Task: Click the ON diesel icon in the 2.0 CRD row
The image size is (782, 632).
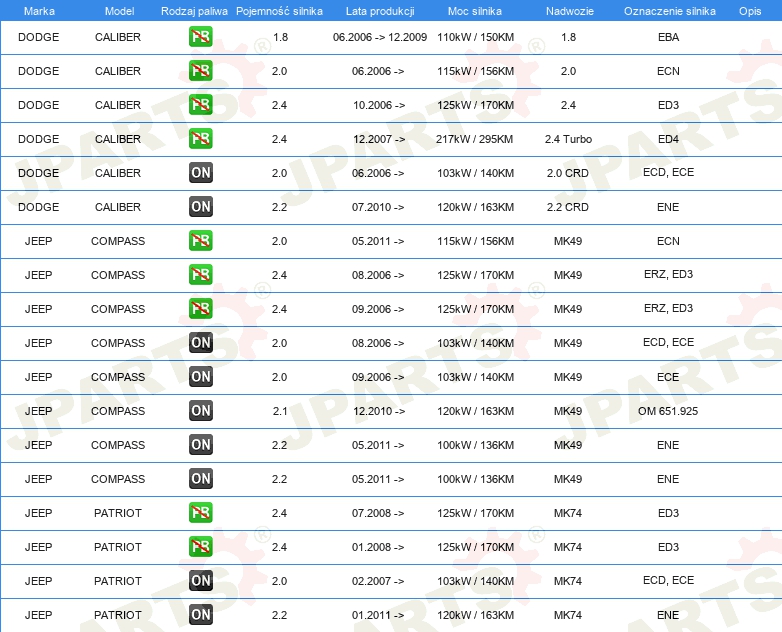Action: coord(200,173)
